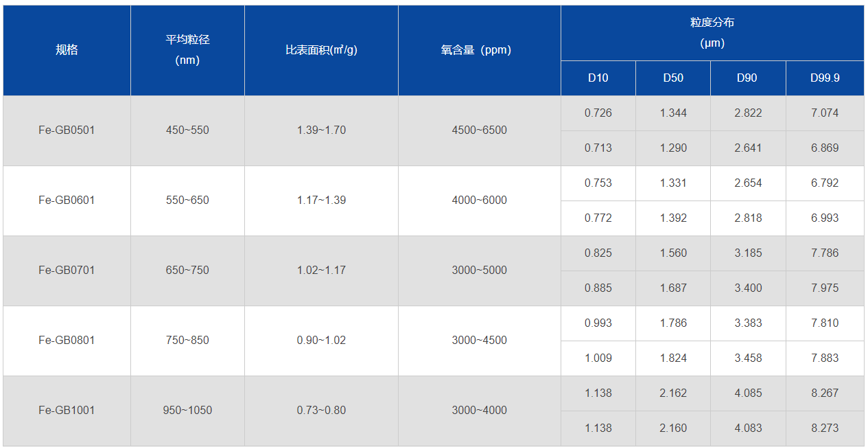The width and height of the screenshot is (868, 447).
Task: Click the 450~550 average particle size cell
Action: pos(187,130)
